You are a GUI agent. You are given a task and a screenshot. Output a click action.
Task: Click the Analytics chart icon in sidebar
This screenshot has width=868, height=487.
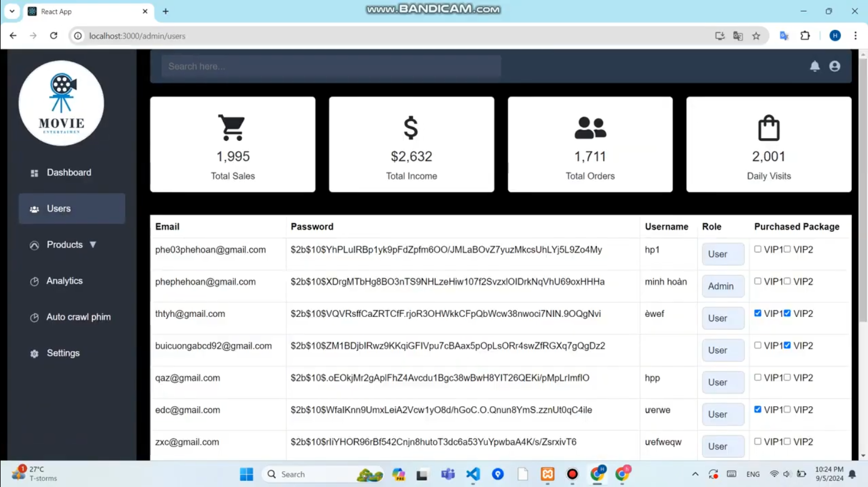click(x=34, y=281)
